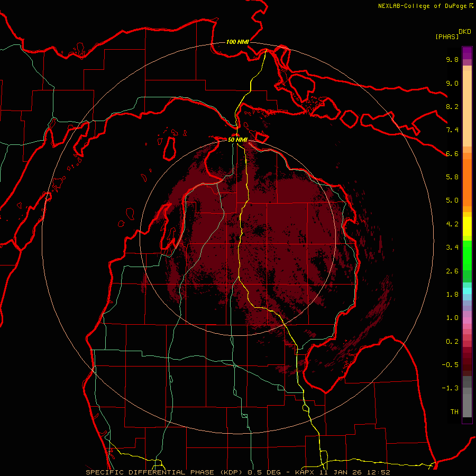Image resolution: width=476 pixels, height=476 pixels.
Task: Click the KAPX radar site identifier
Action: pos(305,472)
